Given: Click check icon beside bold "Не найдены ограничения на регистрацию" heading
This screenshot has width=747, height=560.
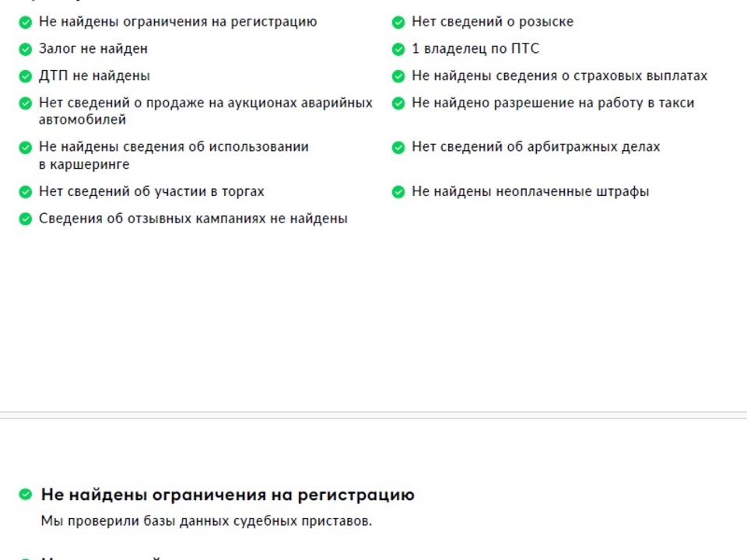Looking at the screenshot, I should point(26,495).
